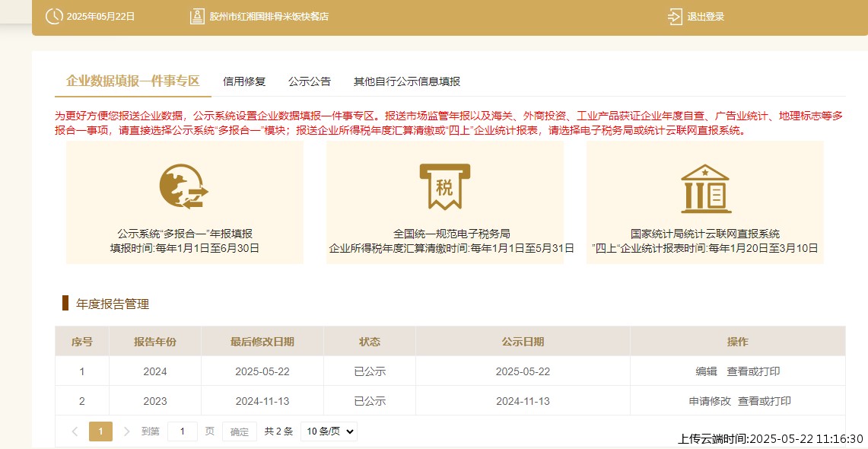The image size is (868, 449).
Task: Click the 企业所得税年度汇算清缴时间 line
Action: pos(452,248)
